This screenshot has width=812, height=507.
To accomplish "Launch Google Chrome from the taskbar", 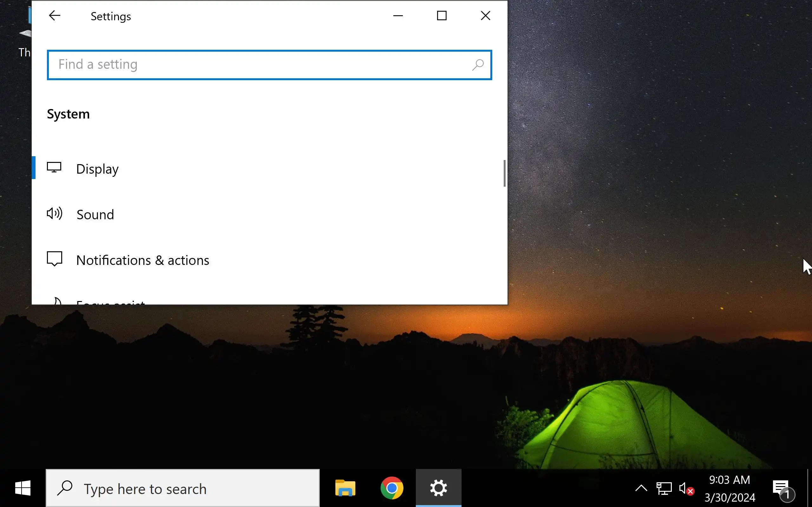I will pyautogui.click(x=392, y=488).
